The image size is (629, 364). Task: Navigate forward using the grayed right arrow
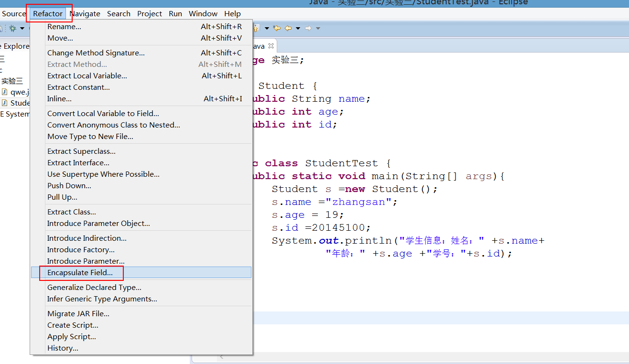pos(308,29)
